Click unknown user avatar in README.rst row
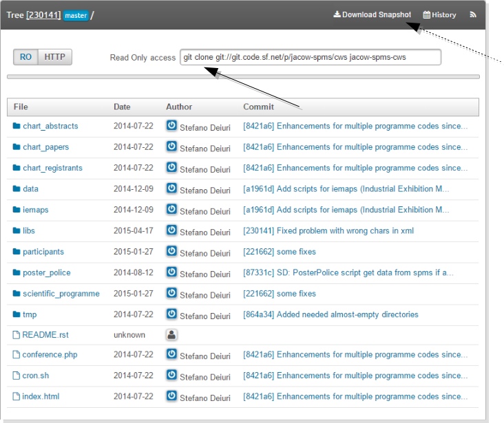The image size is (504, 423). (171, 335)
